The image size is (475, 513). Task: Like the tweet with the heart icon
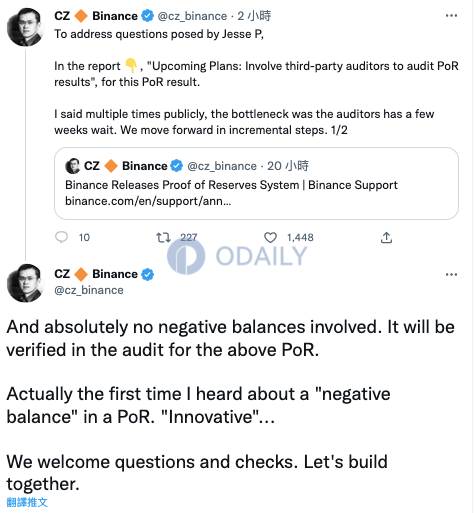point(270,238)
